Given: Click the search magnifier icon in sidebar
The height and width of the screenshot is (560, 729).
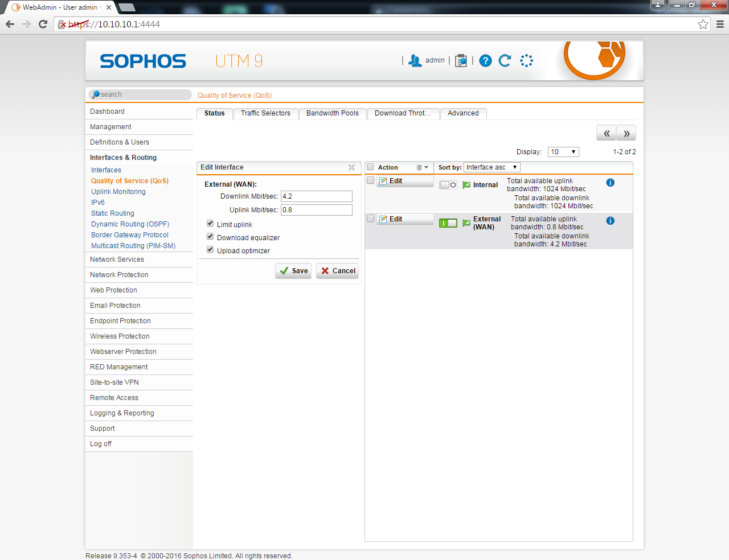Looking at the screenshot, I should [x=96, y=94].
